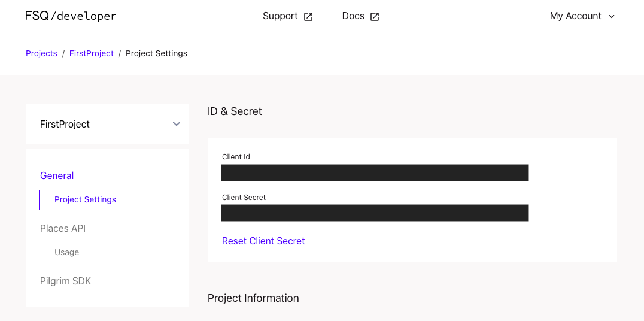Open the My Account menu
The image size is (644, 321).
coord(575,16)
